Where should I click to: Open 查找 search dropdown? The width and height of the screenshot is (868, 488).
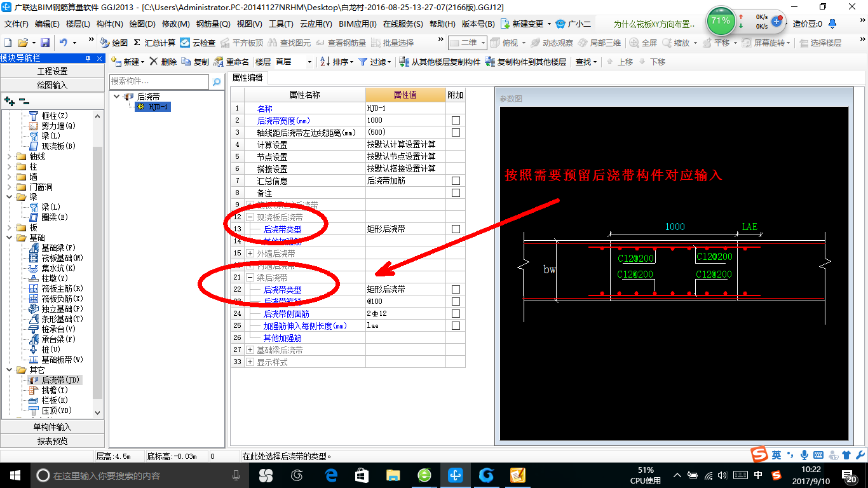coord(587,62)
